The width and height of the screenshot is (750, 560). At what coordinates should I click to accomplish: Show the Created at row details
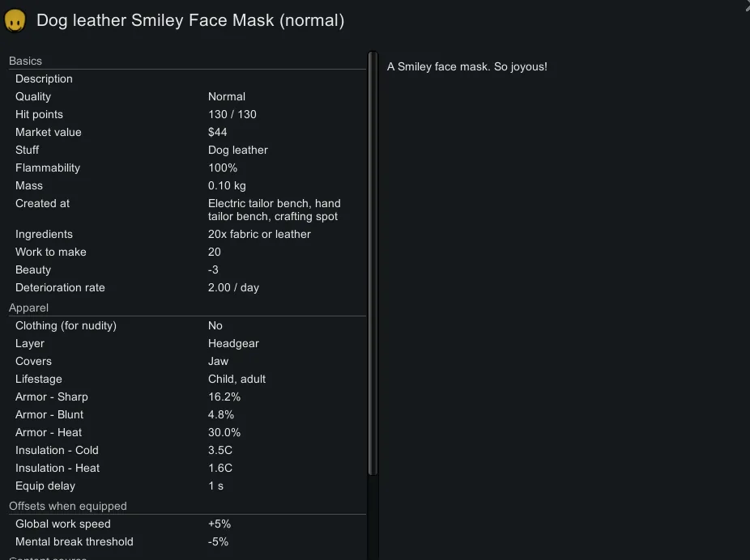click(x=188, y=210)
